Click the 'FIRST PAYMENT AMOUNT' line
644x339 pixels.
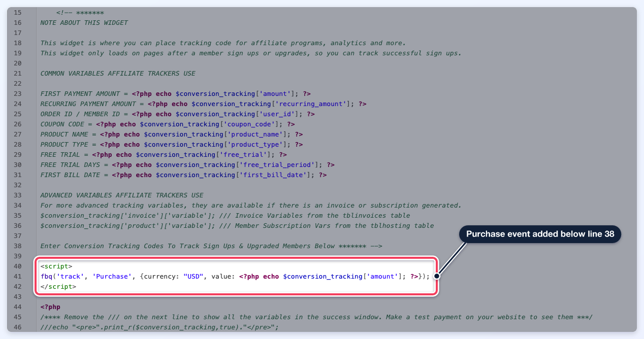pos(175,94)
